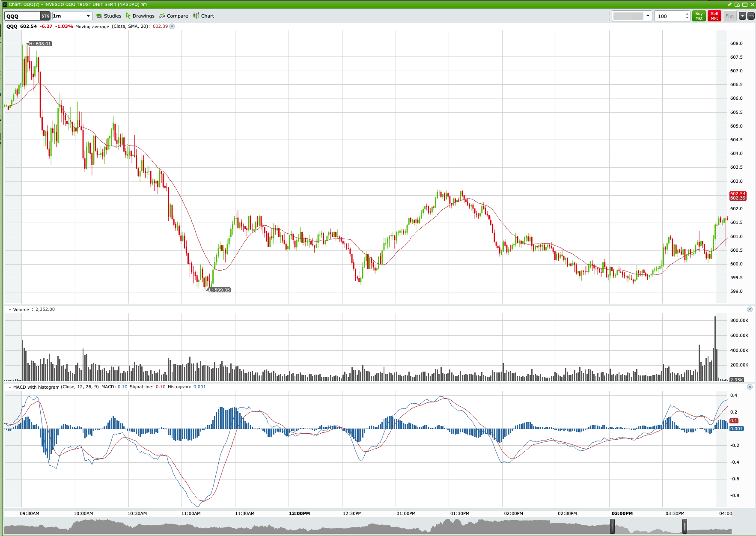Viewport: 756px width, 536px height.
Task: Click the pop-out window icon on title bar
Action: point(737,4)
